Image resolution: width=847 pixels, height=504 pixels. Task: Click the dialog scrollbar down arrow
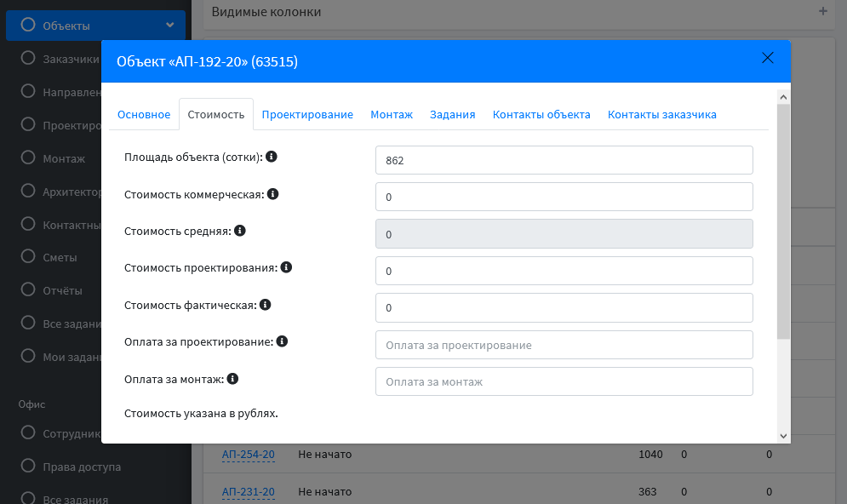tap(783, 436)
